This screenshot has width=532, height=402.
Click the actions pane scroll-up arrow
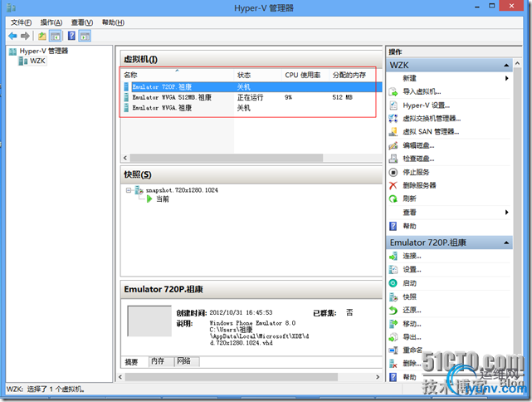517,63
